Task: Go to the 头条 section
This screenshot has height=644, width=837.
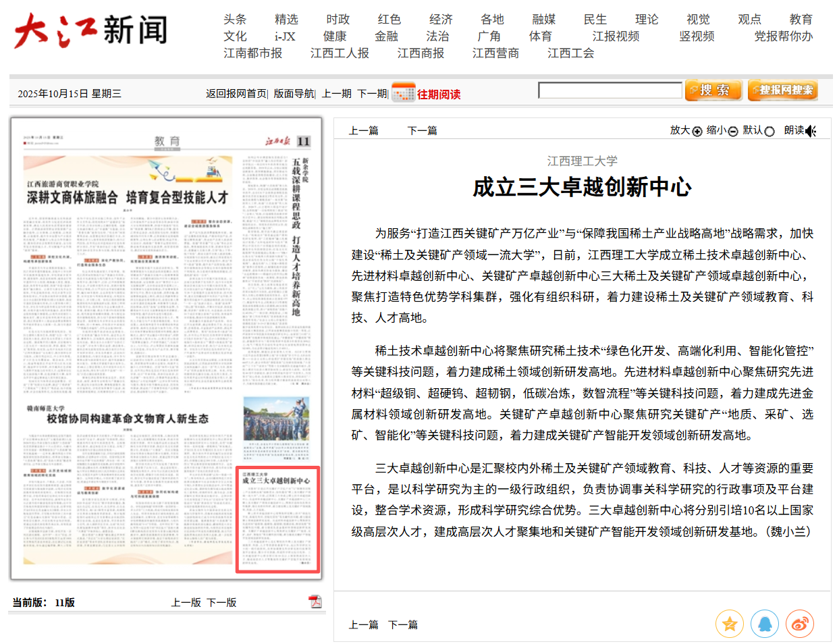Action: 235,20
